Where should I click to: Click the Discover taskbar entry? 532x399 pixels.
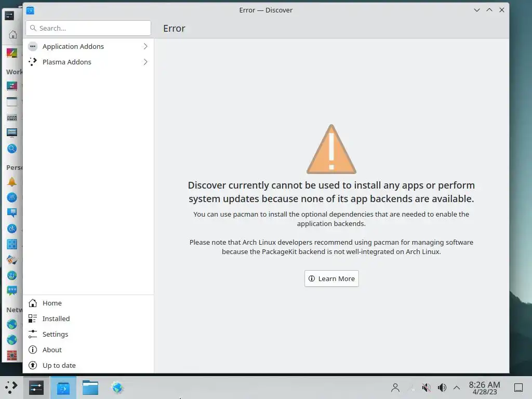(x=63, y=388)
